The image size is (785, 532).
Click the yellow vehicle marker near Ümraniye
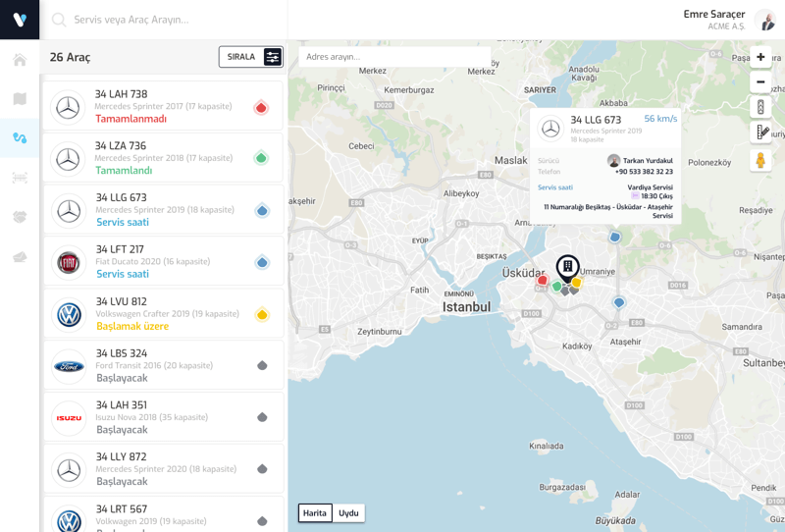pyautogui.click(x=577, y=283)
